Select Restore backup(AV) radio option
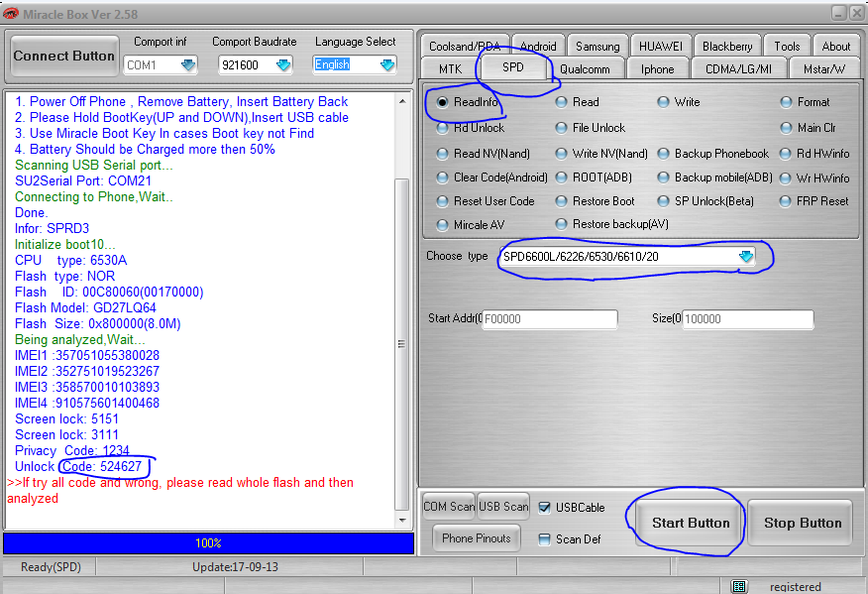 (x=561, y=224)
